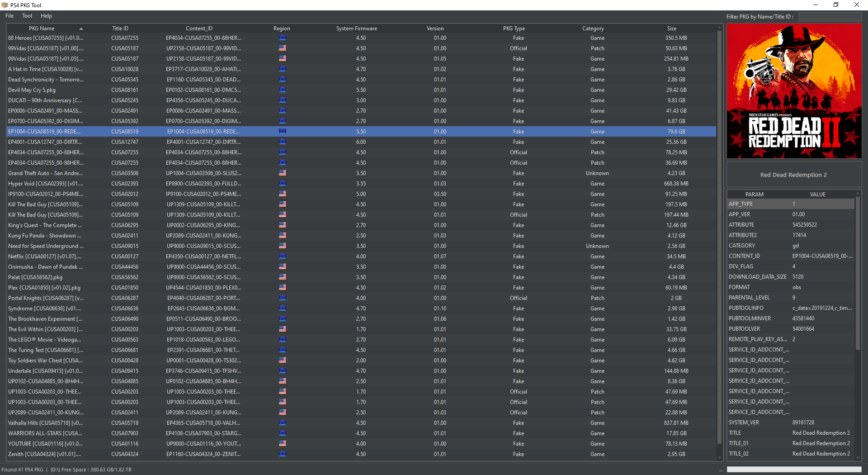Image resolution: width=868 pixels, height=475 pixels.
Task: Select the CONTENT_ID parameter row
Action: coord(791,256)
